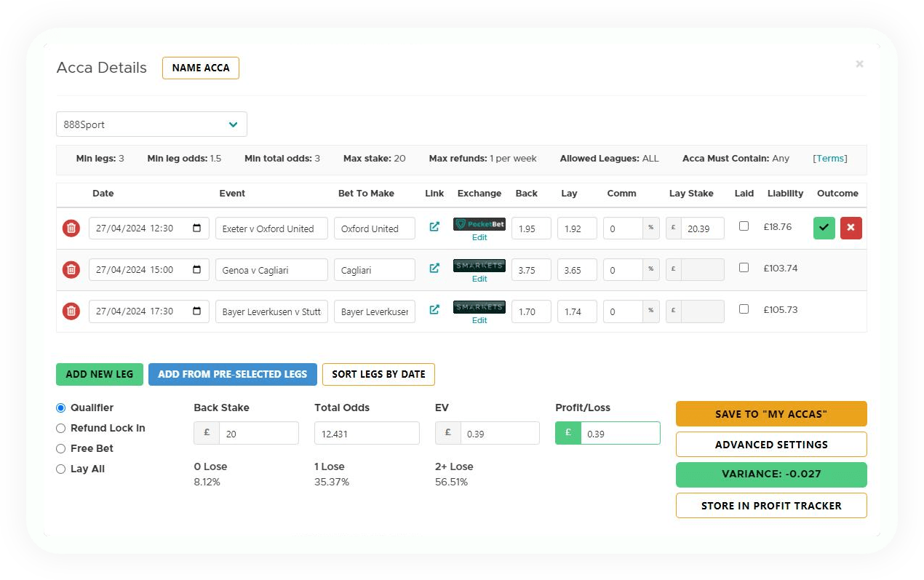
Task: Open the calendar for the Exeter match date
Action: point(198,228)
